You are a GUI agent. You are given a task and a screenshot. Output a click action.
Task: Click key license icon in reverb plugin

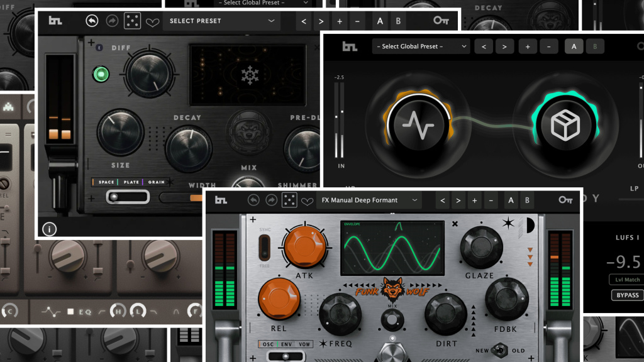[x=441, y=21]
